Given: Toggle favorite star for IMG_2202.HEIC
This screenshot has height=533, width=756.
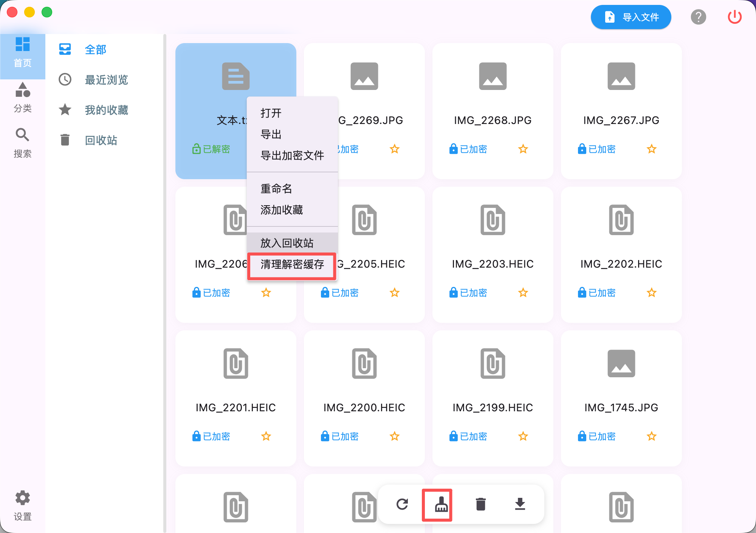Looking at the screenshot, I should [652, 293].
